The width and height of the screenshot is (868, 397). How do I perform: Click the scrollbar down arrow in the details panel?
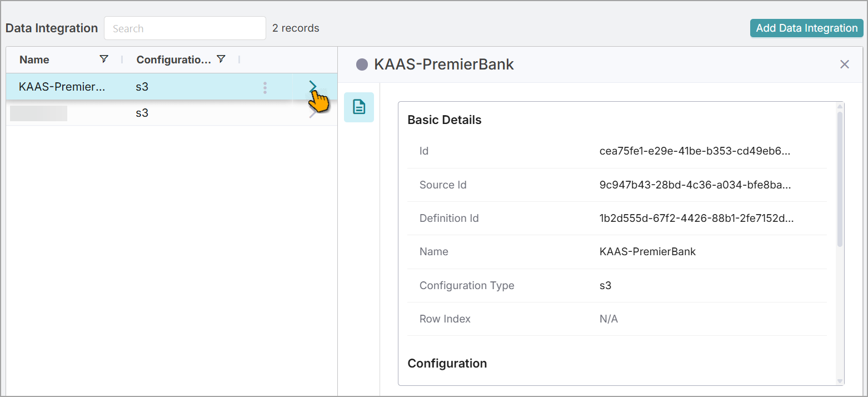(840, 381)
